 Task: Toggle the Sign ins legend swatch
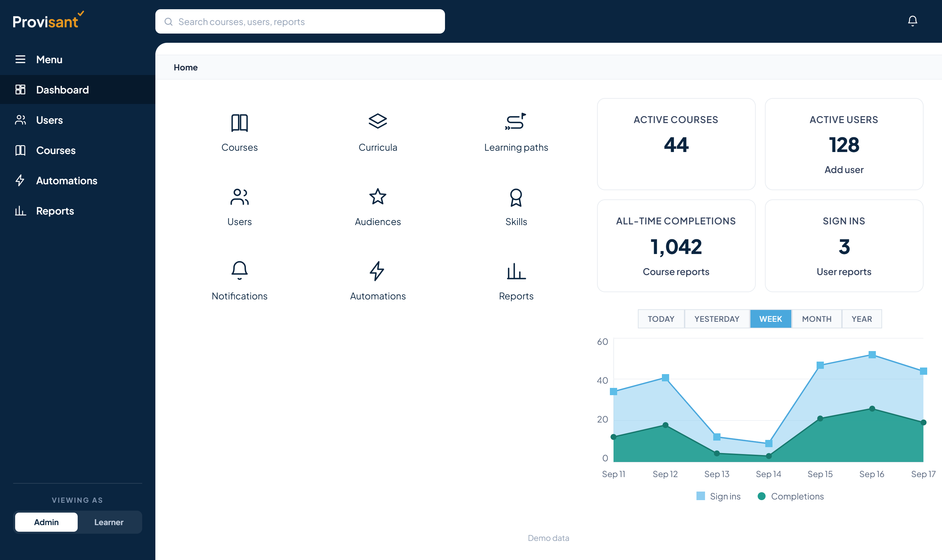click(700, 496)
